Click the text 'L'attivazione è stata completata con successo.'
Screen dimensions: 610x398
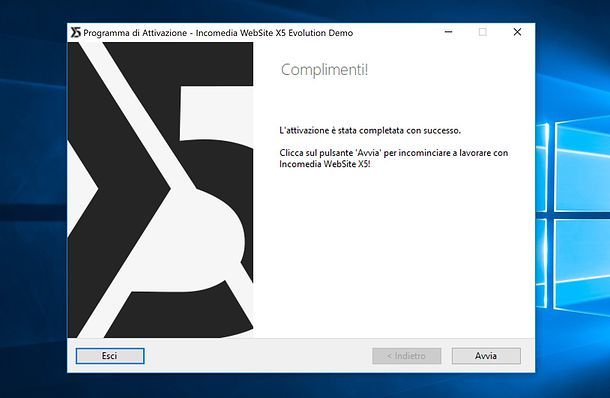[370, 131]
